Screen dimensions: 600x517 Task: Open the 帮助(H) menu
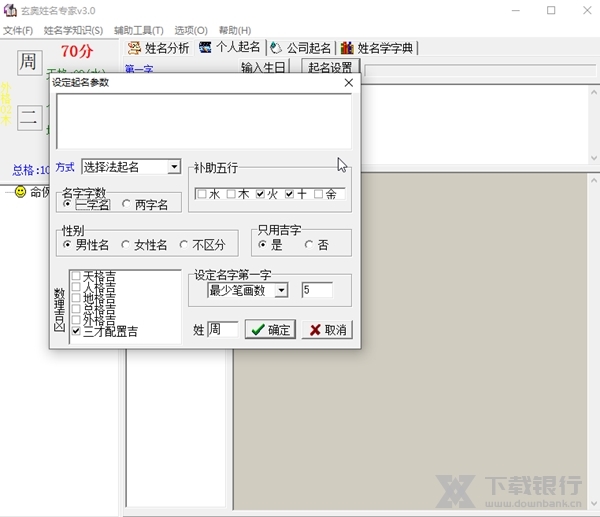235,30
